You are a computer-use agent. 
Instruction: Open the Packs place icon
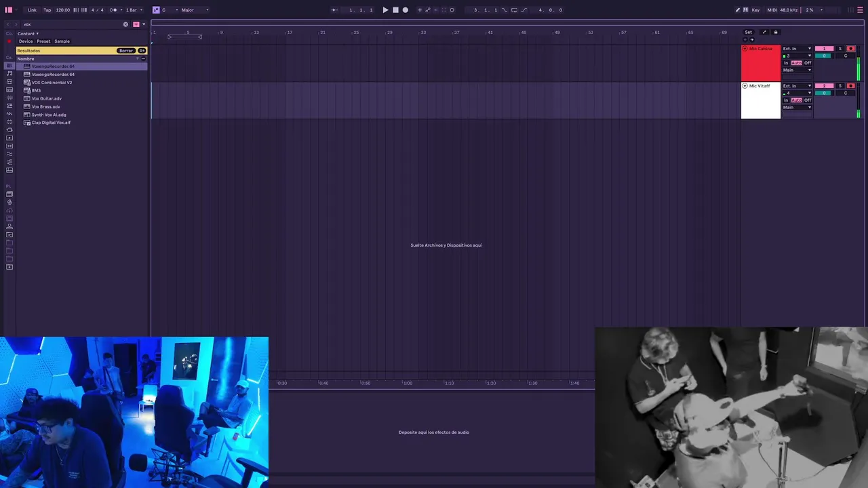pos(9,195)
